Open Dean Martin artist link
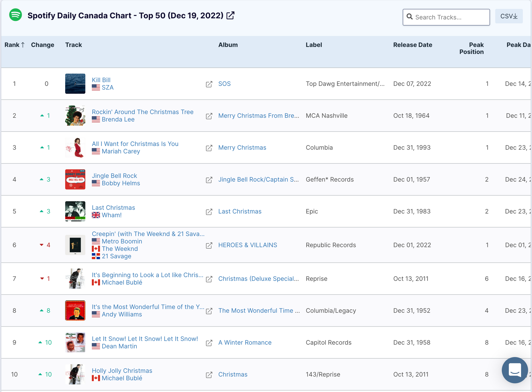This screenshot has height=392, width=532. click(119, 346)
